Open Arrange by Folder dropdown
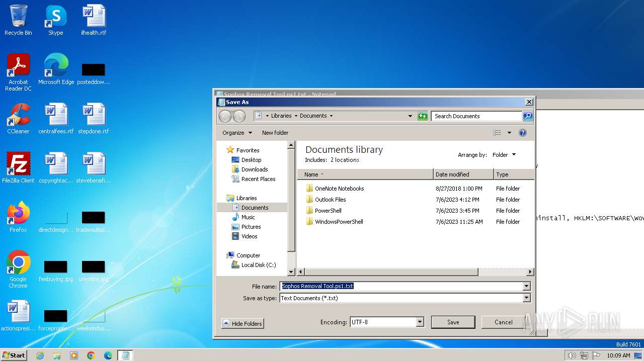This screenshot has width=644, height=362. (x=504, y=155)
